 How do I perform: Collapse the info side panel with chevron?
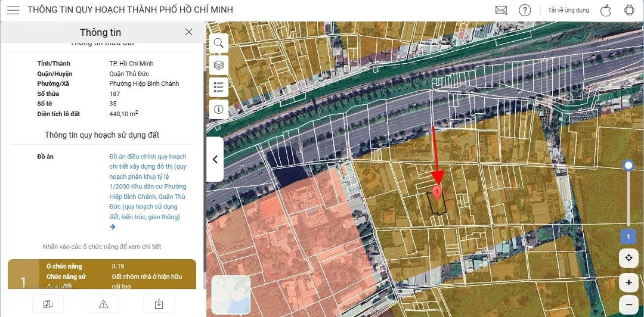(x=215, y=160)
